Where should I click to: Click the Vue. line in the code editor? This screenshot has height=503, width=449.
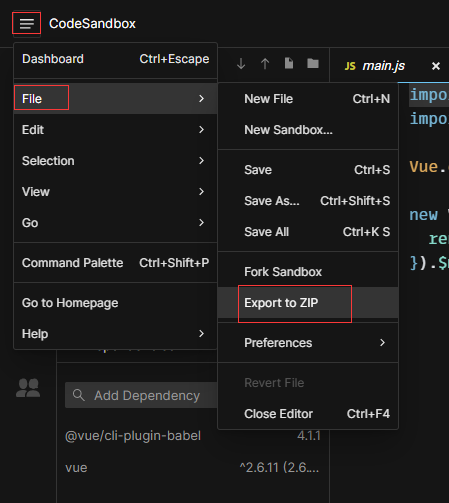pyautogui.click(x=429, y=167)
